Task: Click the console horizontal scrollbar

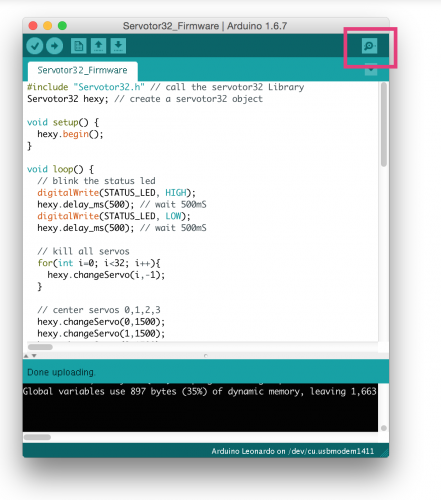Action: click(x=37, y=437)
